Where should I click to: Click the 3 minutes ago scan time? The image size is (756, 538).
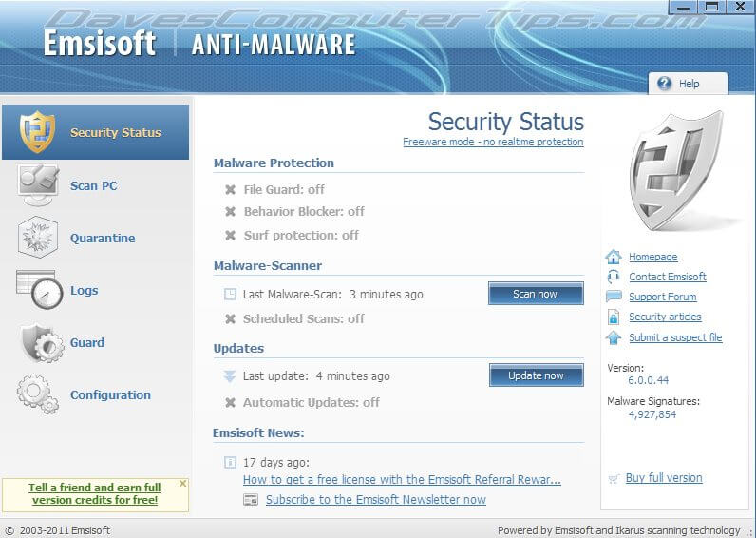(387, 295)
